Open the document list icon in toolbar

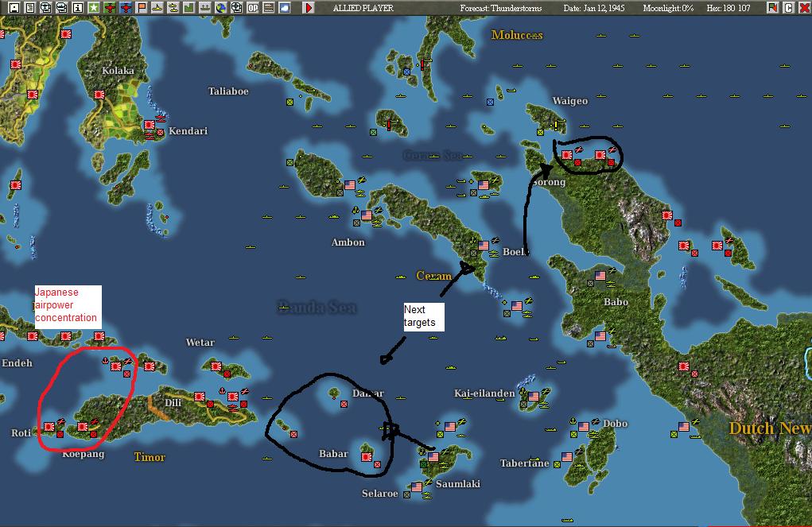pyautogui.click(x=30, y=7)
